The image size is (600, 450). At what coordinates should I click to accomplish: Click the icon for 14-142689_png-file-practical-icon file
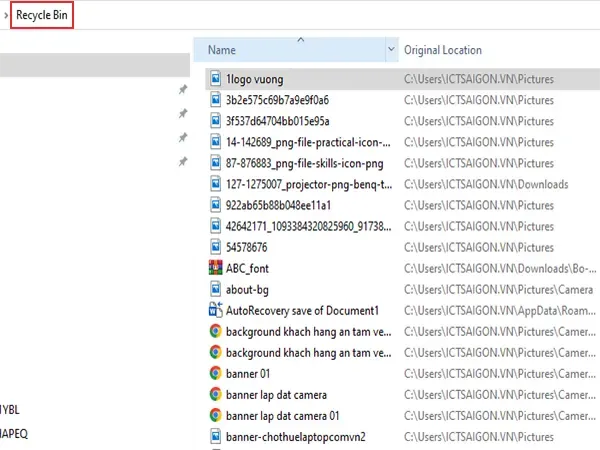point(215,142)
